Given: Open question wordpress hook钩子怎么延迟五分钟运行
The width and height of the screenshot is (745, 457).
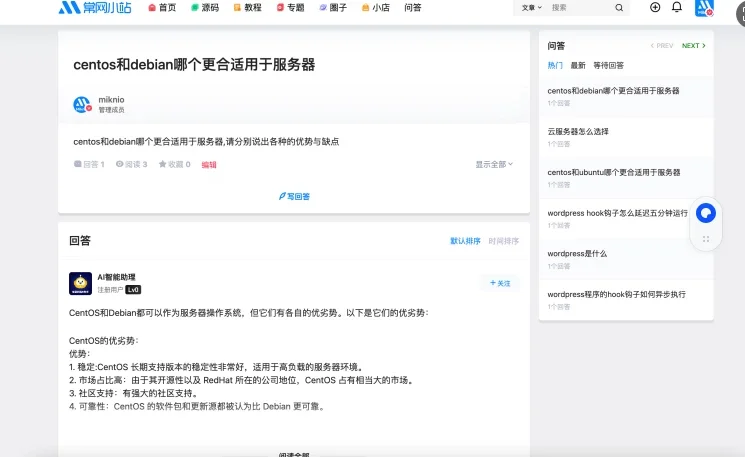Looking at the screenshot, I should (618, 213).
